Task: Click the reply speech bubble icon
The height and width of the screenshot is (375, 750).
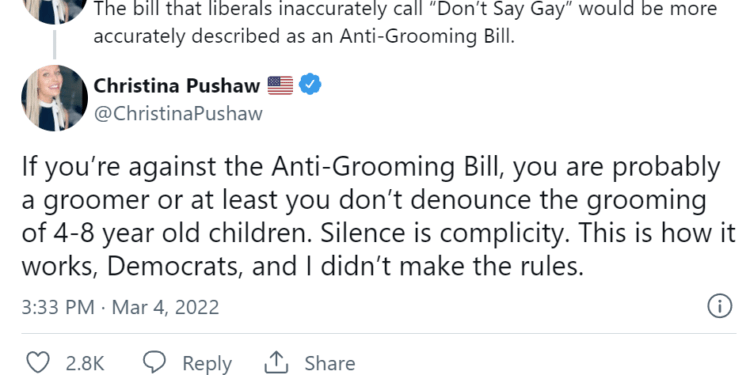Action: click(x=155, y=363)
